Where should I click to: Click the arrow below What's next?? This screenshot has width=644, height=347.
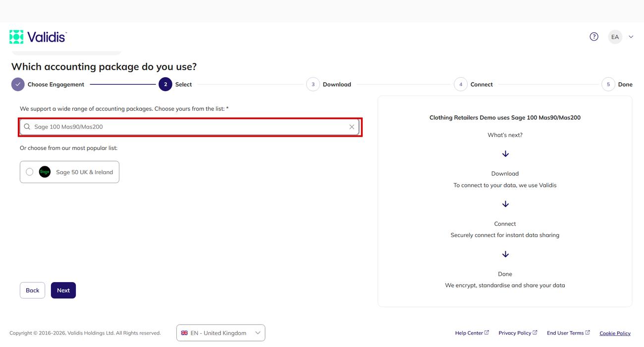coord(505,154)
